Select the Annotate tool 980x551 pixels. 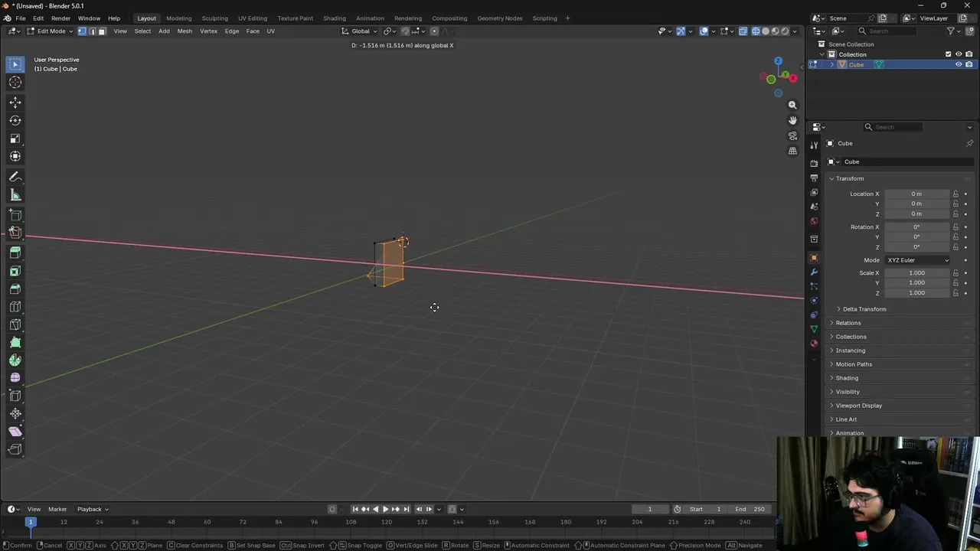(x=15, y=177)
